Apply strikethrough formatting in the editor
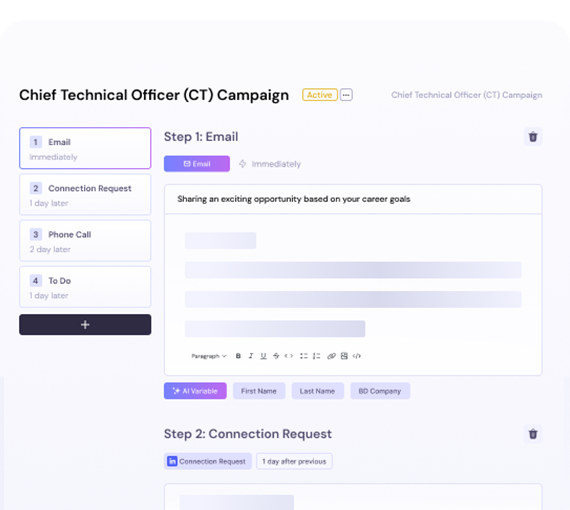 pos(276,356)
